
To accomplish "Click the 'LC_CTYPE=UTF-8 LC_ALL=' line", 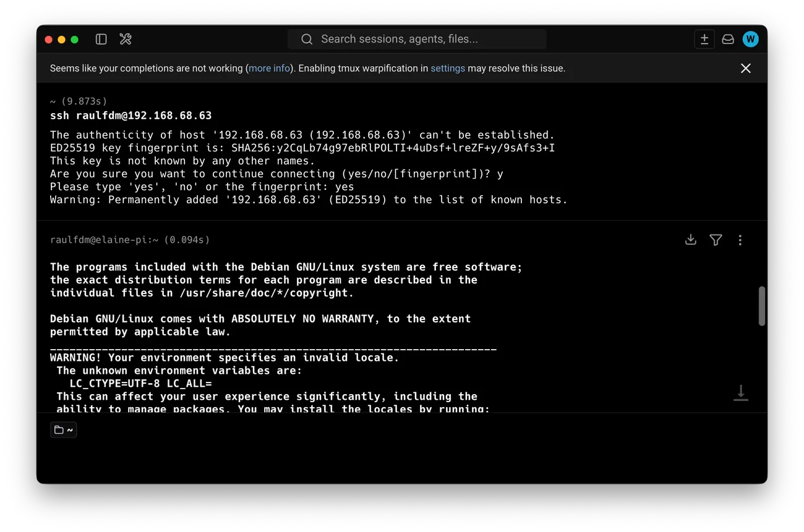I will click(x=140, y=384).
